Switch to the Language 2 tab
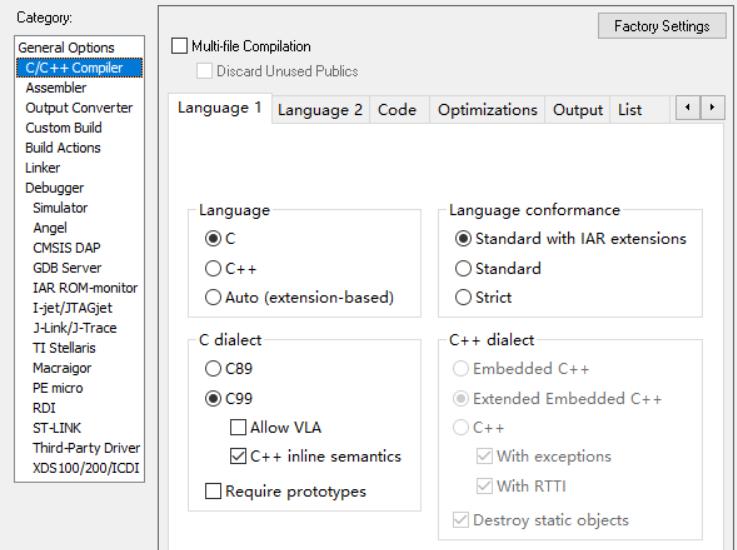 click(x=319, y=110)
